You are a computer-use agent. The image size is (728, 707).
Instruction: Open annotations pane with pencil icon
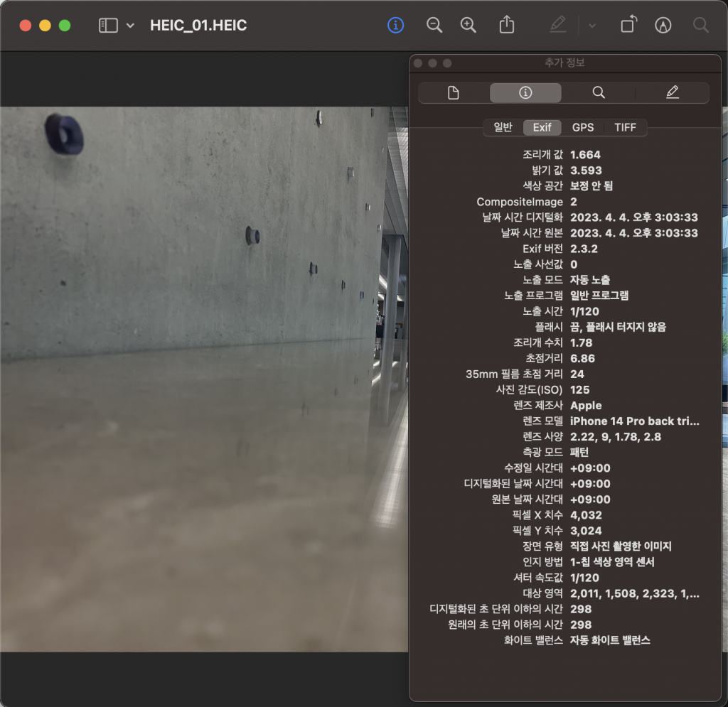[673, 93]
